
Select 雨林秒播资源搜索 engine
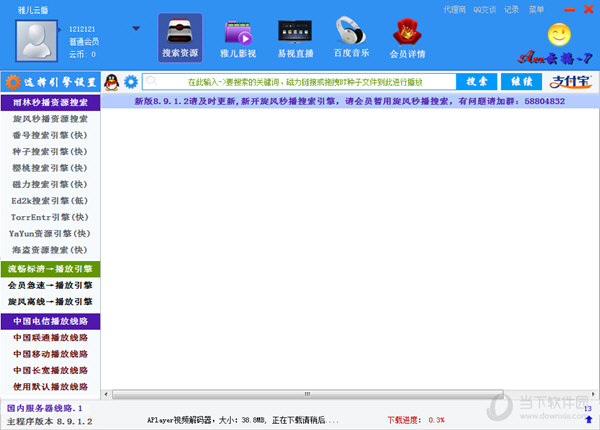51,103
